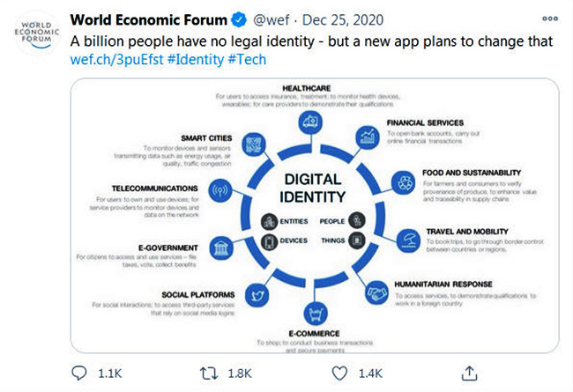Open the share tweet icon
This screenshot has width=573, height=392.
[x=469, y=371]
